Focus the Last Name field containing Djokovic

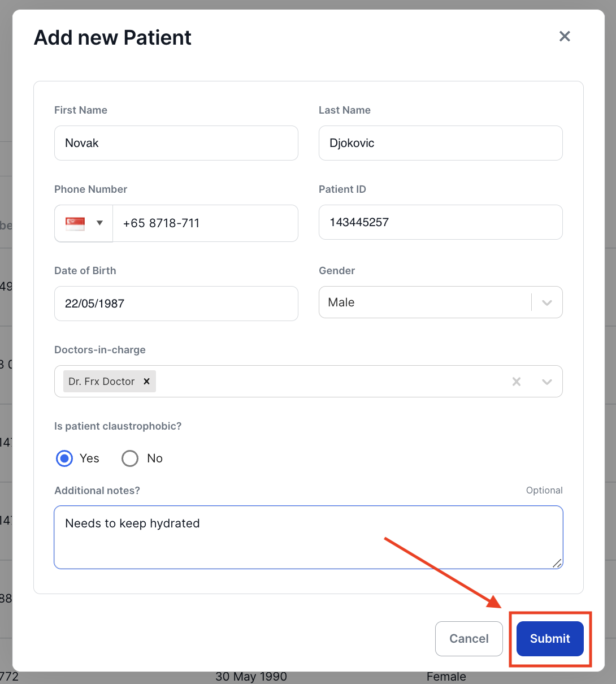coord(441,143)
